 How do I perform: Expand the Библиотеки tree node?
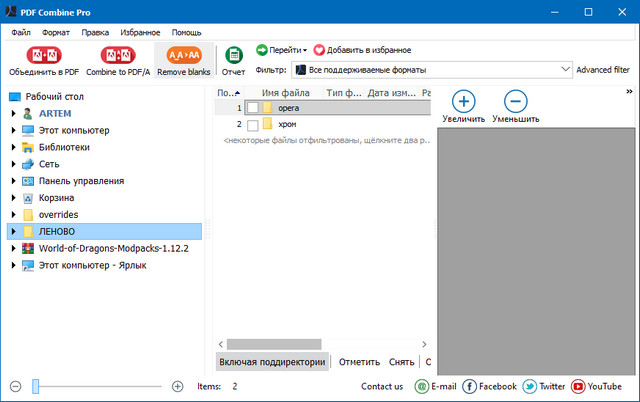[13, 147]
